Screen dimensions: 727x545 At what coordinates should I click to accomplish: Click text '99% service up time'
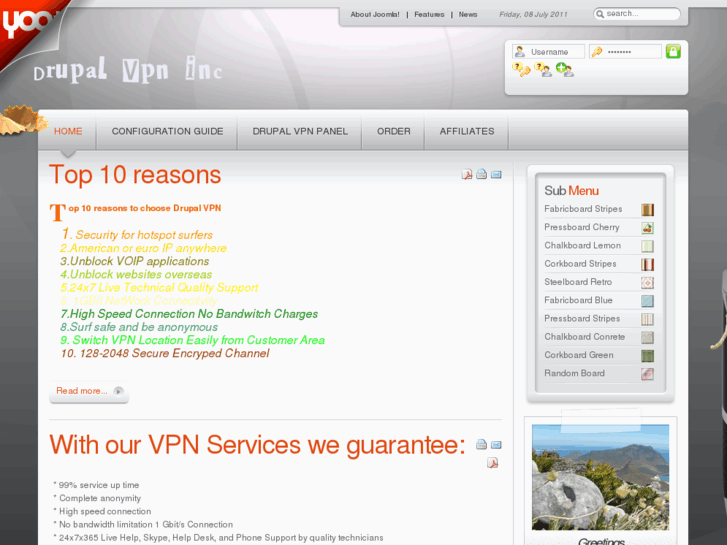(x=99, y=485)
